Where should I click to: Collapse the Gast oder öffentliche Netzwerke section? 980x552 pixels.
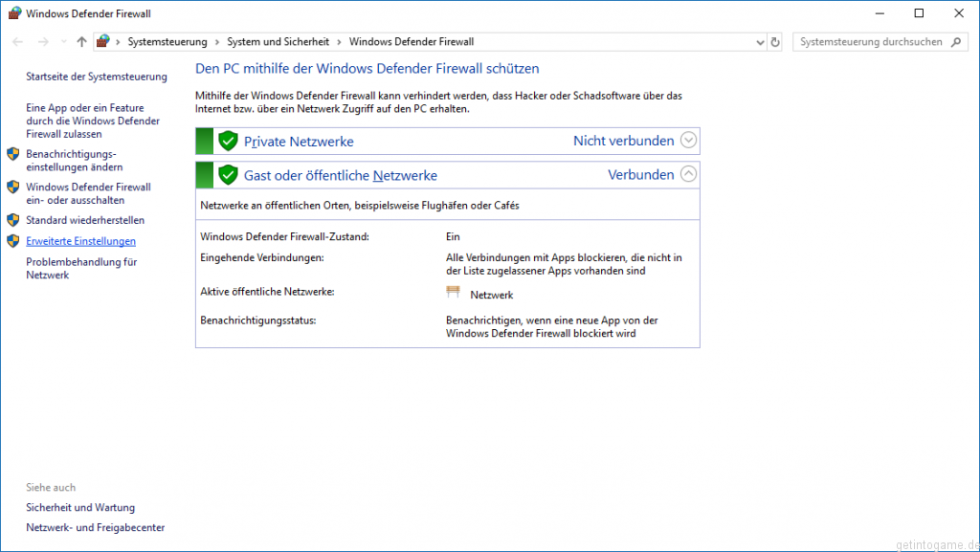click(688, 173)
